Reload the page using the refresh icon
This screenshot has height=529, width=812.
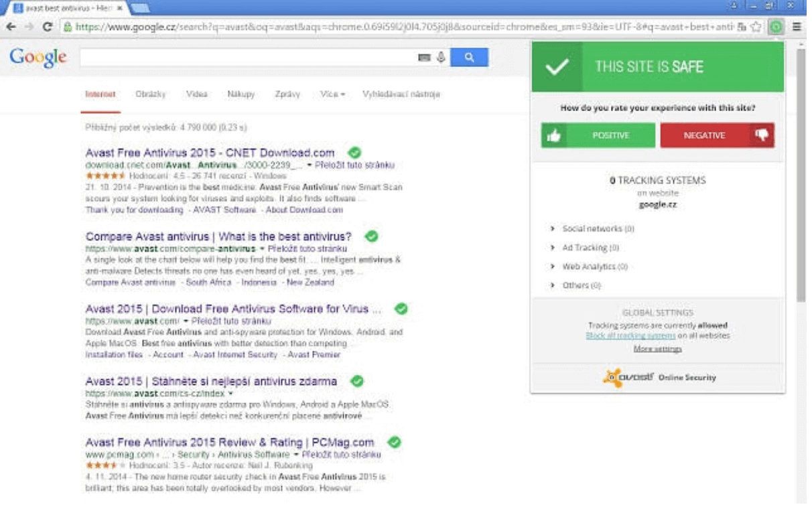(47, 27)
